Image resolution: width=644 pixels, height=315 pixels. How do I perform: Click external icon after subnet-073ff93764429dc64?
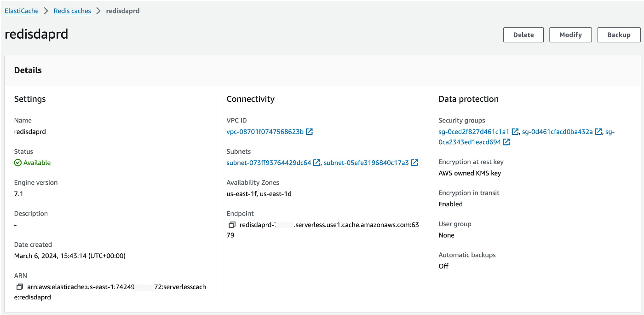[x=317, y=163]
